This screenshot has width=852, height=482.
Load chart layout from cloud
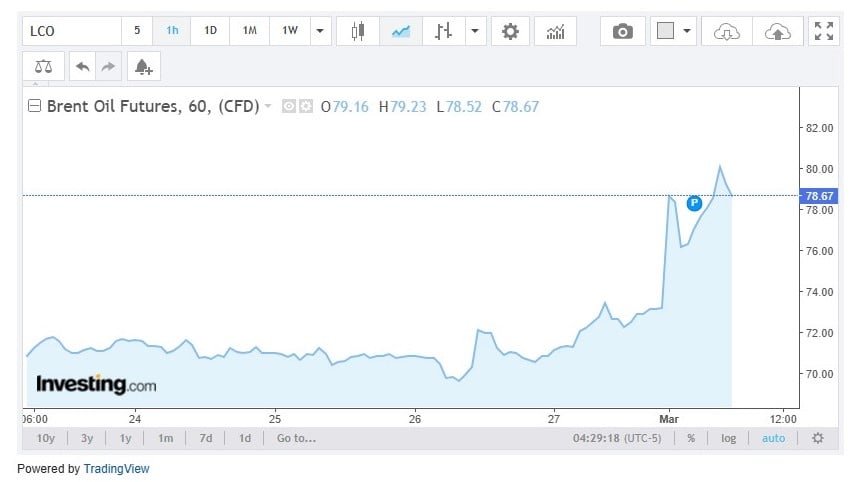click(726, 31)
